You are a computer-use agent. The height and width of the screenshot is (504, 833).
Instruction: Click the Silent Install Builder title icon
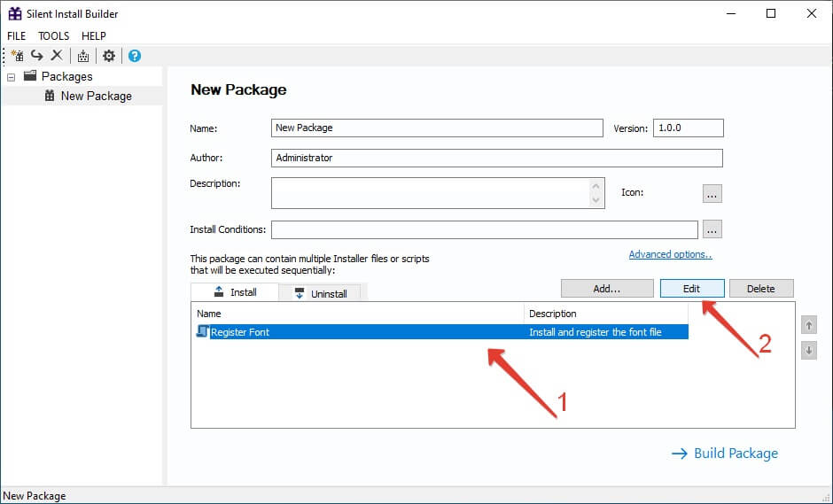pos(15,14)
